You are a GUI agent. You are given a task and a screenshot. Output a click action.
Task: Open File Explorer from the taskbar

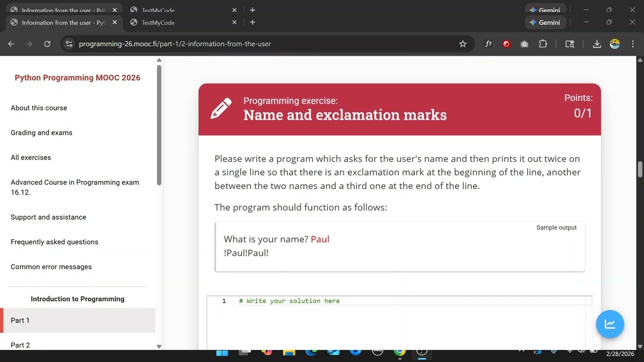click(289, 352)
